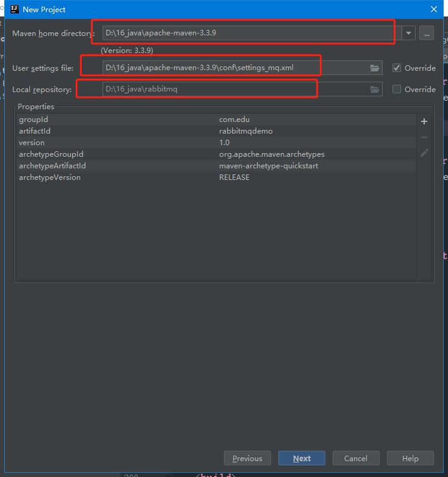Uncheck Override for User settings file
The height and width of the screenshot is (477, 448).
397,68
